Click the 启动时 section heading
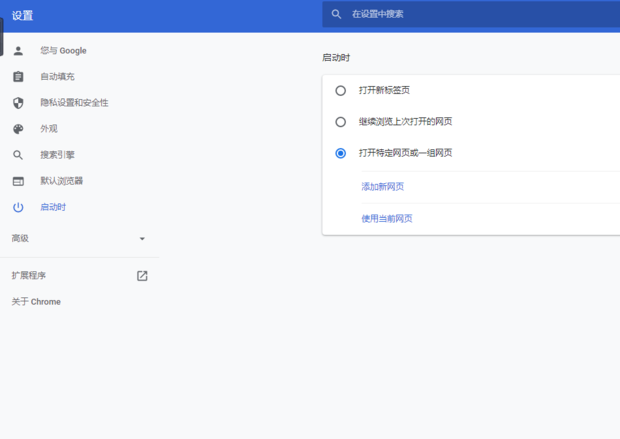This screenshot has height=439, width=620. click(336, 58)
